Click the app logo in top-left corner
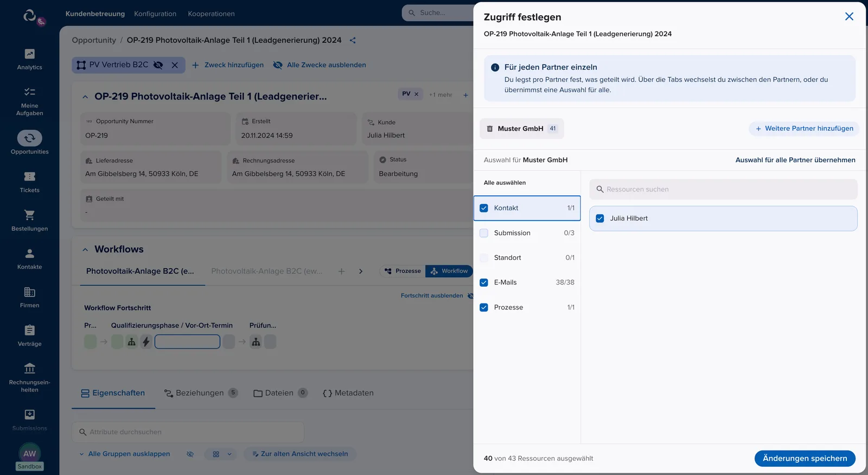Screen dimensions: 868x475 [x=30, y=15]
